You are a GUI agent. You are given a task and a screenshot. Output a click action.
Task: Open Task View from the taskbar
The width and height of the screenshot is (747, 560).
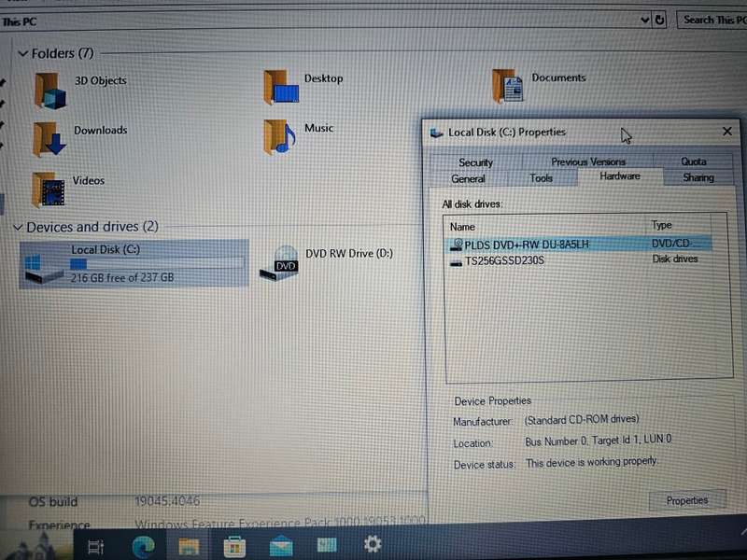click(x=96, y=547)
